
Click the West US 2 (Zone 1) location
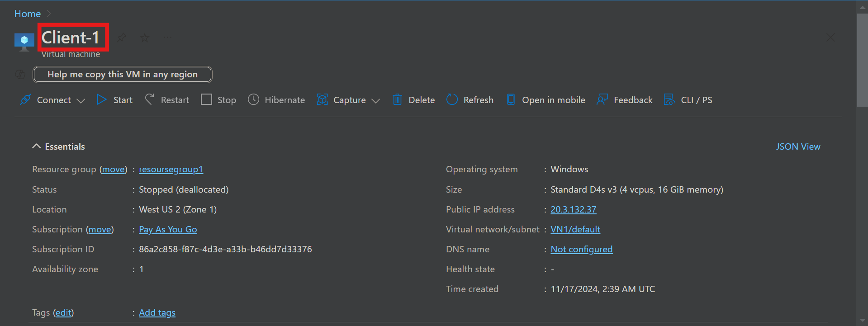point(178,209)
